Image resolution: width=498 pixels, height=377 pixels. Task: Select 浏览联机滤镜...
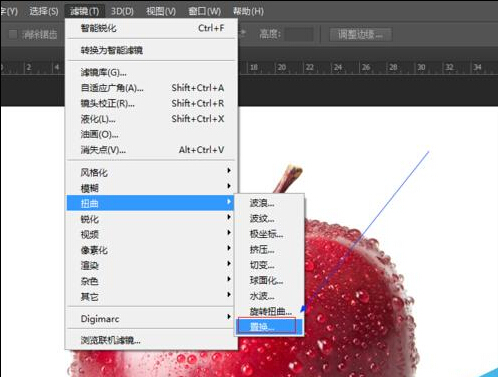[152, 340]
